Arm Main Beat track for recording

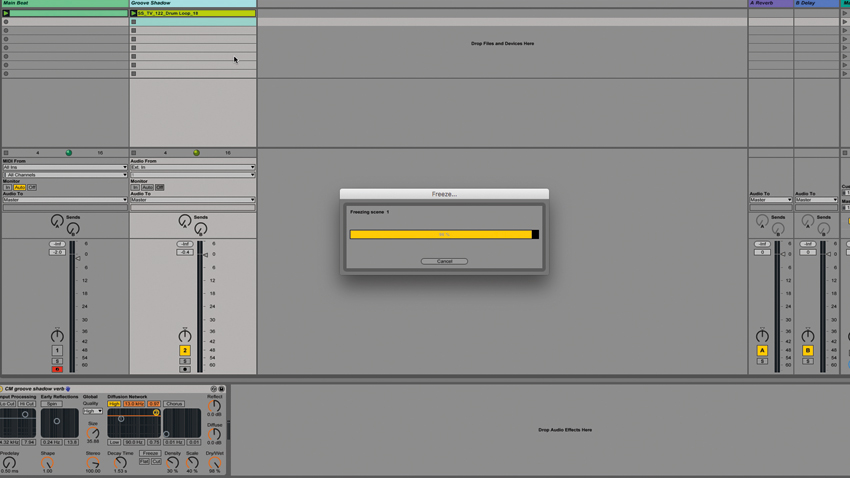57,370
